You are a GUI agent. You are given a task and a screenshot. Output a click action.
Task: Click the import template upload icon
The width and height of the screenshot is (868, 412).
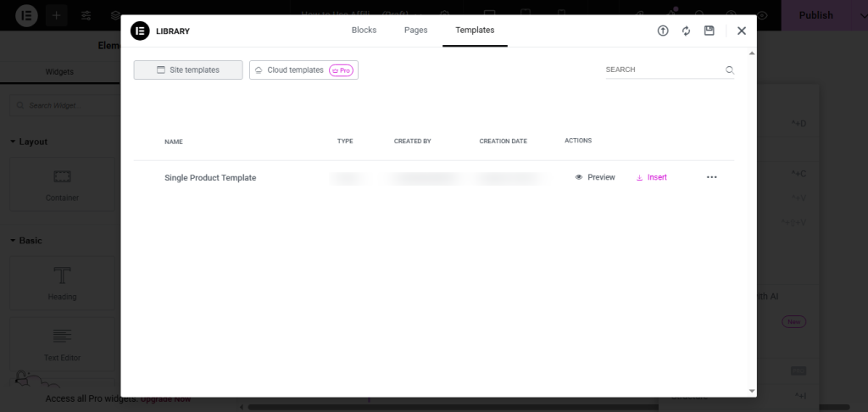click(x=663, y=31)
